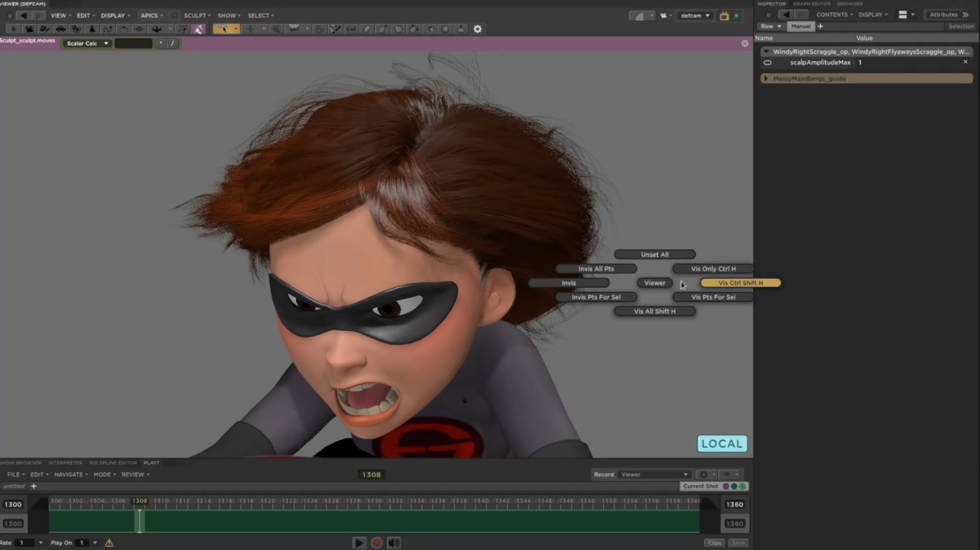Click playhead at frame 1308
Viewport: 980px width, 550px height.
[x=139, y=521]
